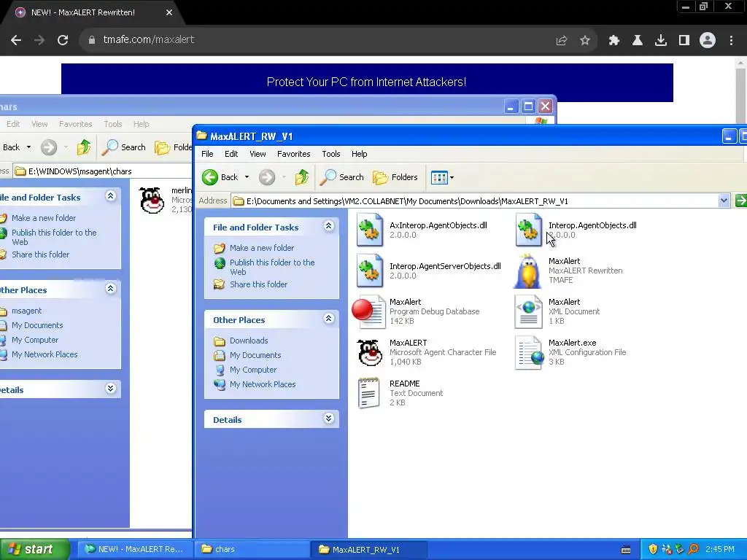Launch the MaxAlert parrot application icon
Screen dimensions: 747x560
[528, 271]
